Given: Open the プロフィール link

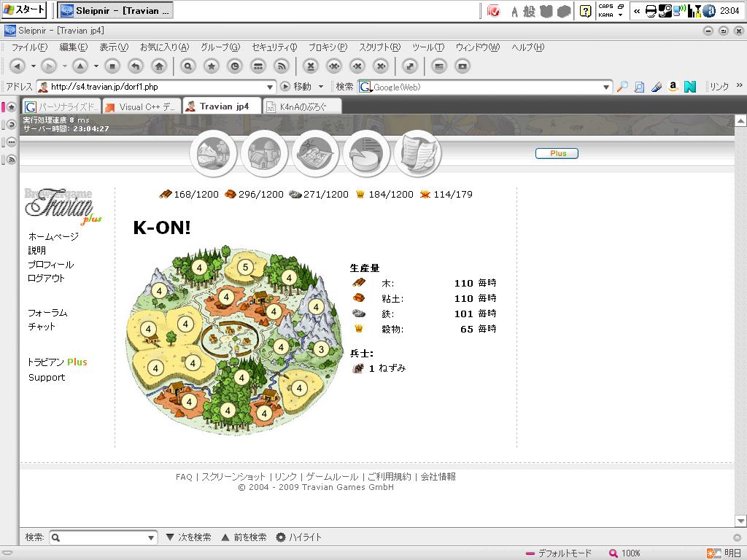Looking at the screenshot, I should click(x=50, y=264).
